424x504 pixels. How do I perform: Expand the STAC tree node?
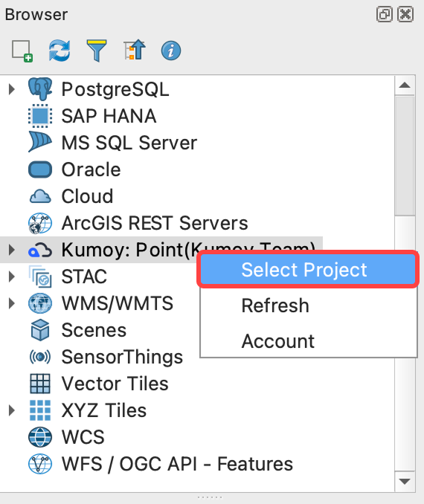point(12,277)
